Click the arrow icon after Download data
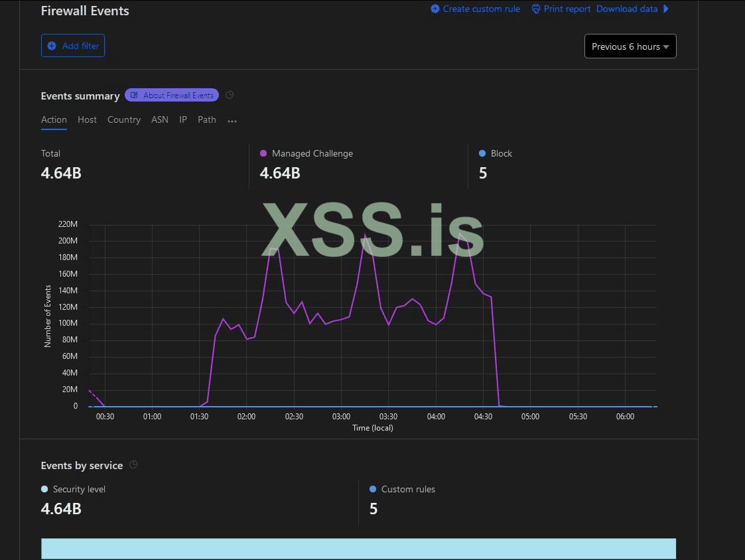This screenshot has height=560, width=745. coord(666,9)
